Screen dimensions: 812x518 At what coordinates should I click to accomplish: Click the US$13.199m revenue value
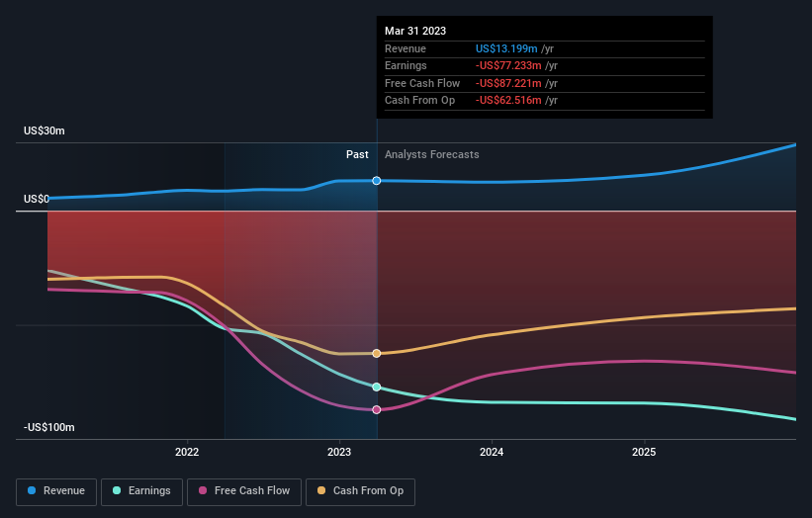[x=506, y=48]
